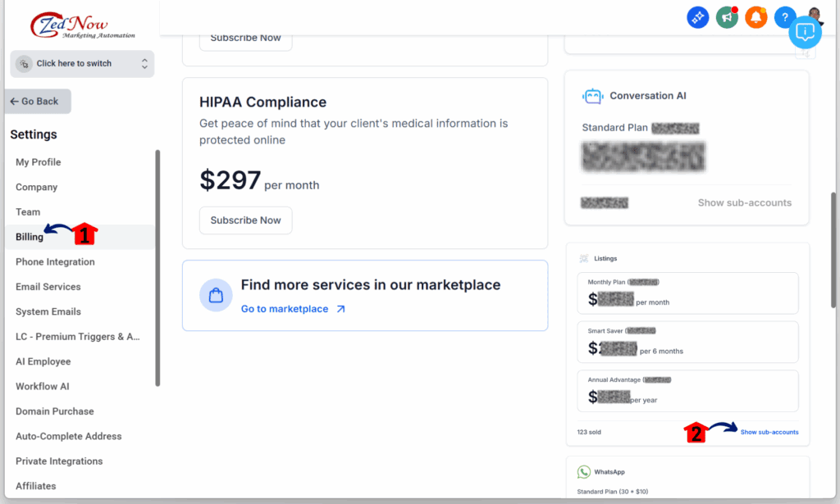This screenshot has height=504, width=840.
Task: Open My Profile settings
Action: click(38, 162)
